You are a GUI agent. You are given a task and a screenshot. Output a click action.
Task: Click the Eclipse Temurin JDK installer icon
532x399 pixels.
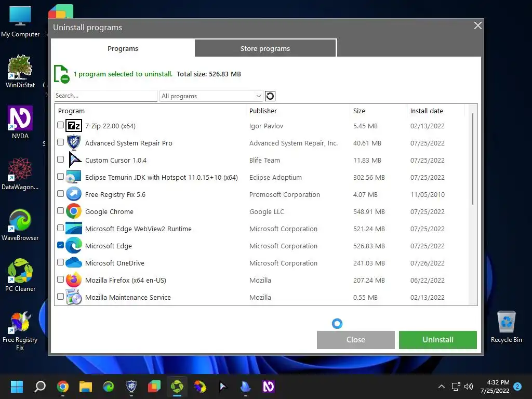click(x=74, y=177)
